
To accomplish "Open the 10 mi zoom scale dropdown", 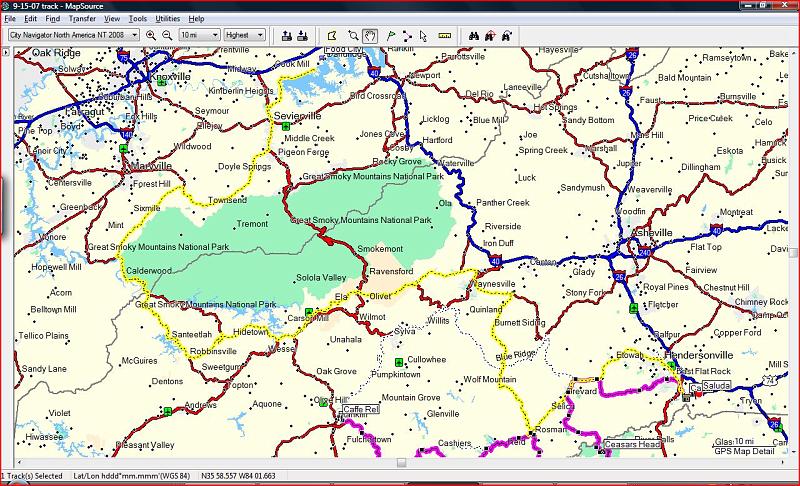I will (215, 35).
